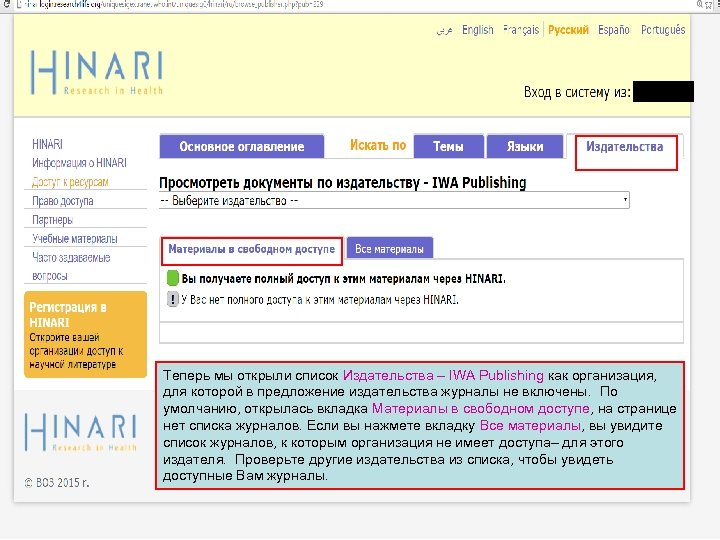Click zoom icon at address bar end
720x540 pixels.
pos(700,5)
